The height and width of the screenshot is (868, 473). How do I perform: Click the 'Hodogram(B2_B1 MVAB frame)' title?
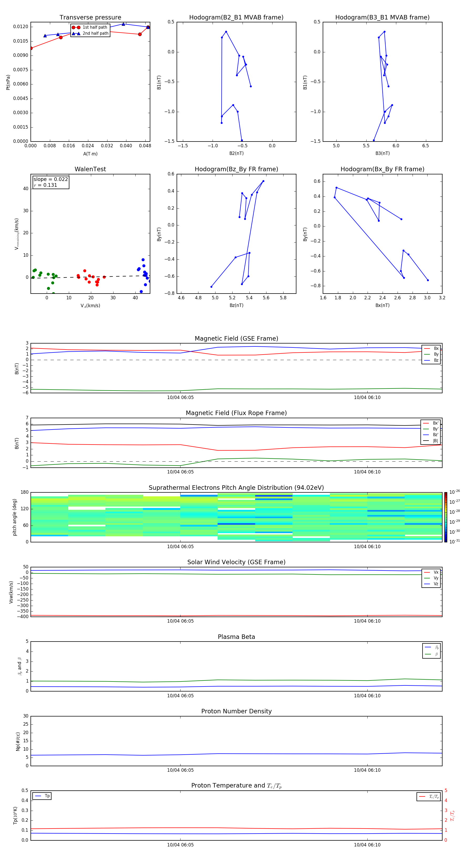(x=236, y=18)
